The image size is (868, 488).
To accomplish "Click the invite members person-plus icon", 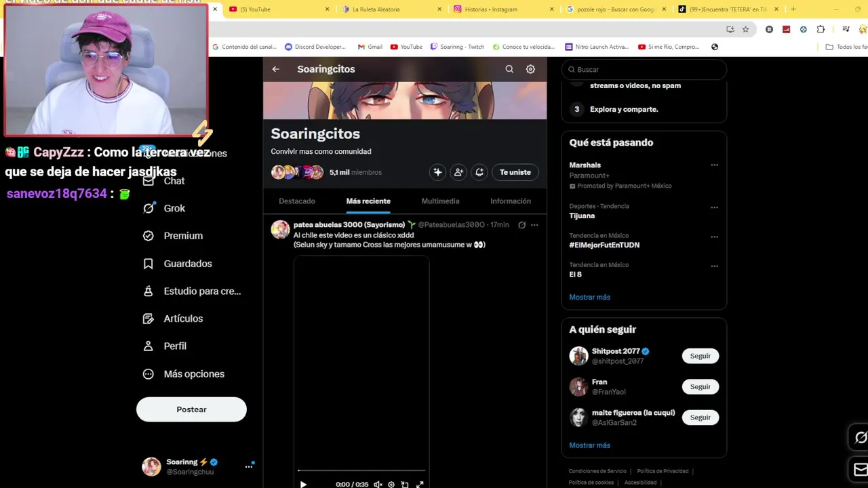I will 458,172.
